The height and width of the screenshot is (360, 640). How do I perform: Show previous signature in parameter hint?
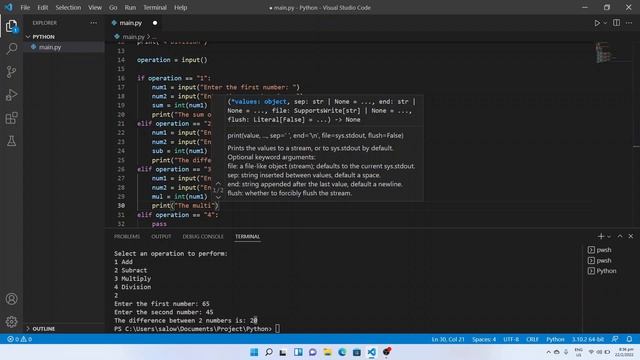(x=218, y=184)
